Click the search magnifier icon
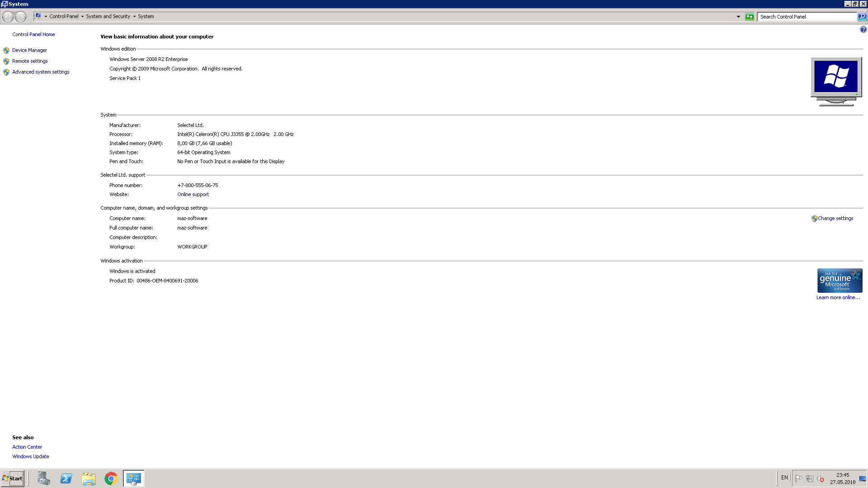The height and width of the screenshot is (488, 868). [862, 17]
